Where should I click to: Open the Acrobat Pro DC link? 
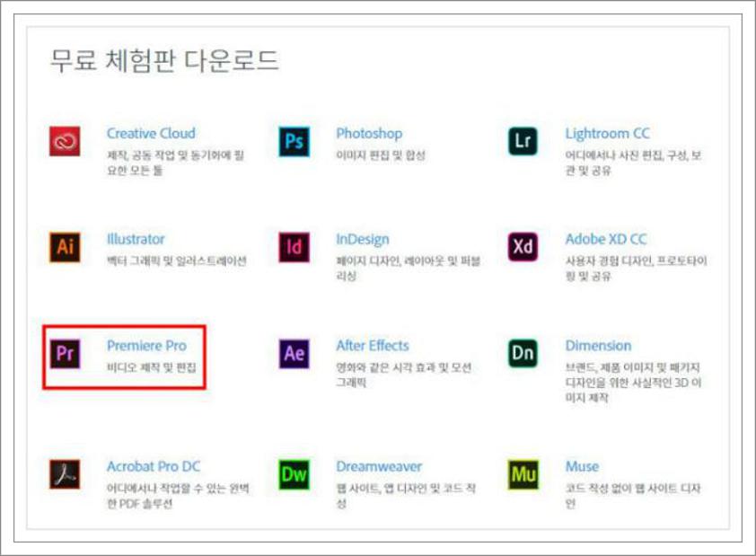pyautogui.click(x=154, y=466)
